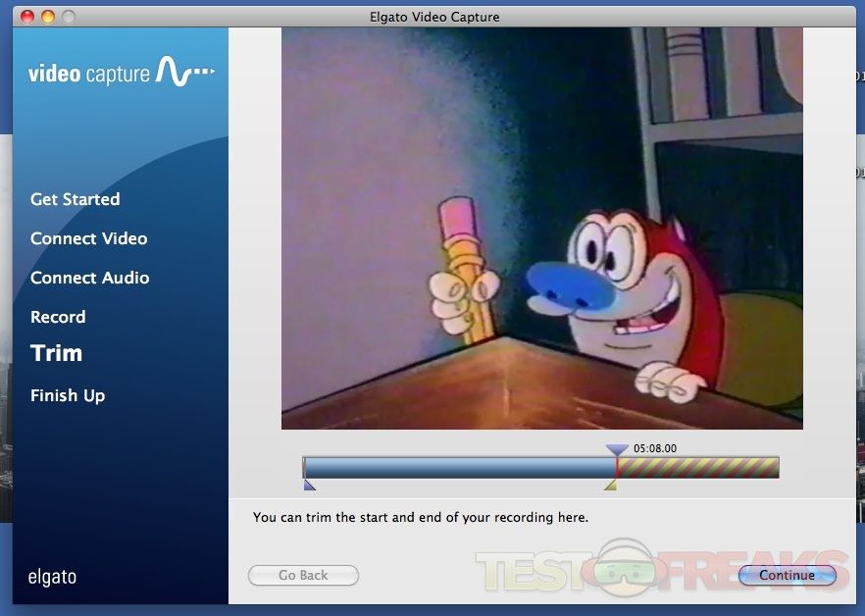Go to the Get Started step
Screen dimensions: 865x616
(x=75, y=199)
